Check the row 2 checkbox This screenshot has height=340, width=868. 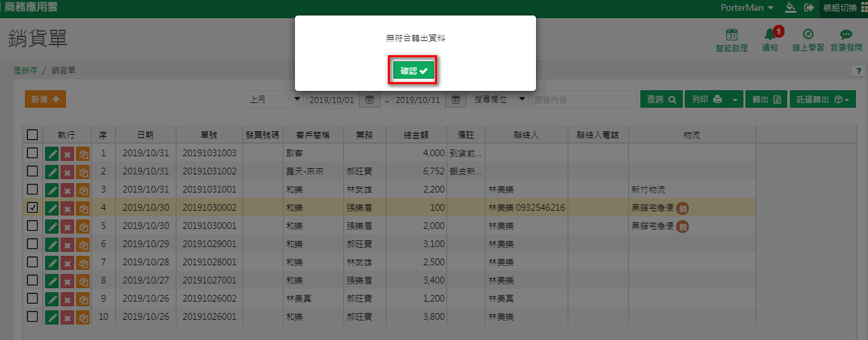point(32,171)
